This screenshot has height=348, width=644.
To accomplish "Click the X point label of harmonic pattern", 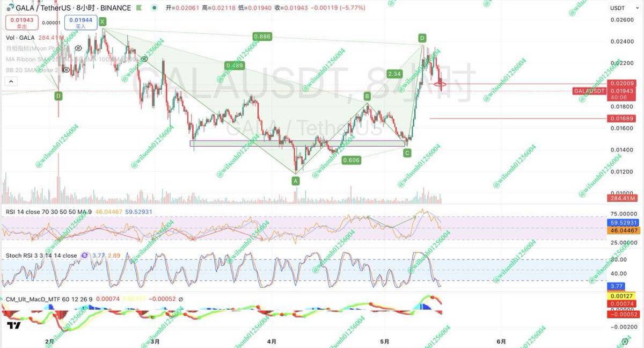I will click(103, 21).
